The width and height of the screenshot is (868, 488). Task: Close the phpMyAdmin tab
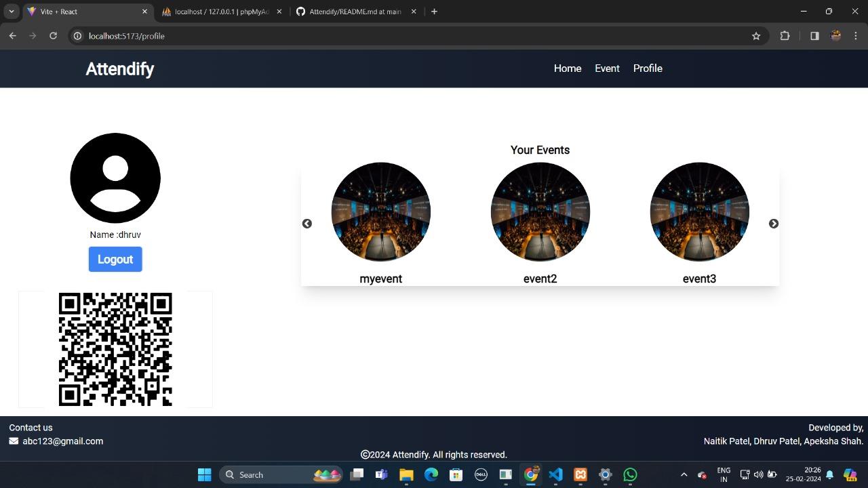point(279,12)
